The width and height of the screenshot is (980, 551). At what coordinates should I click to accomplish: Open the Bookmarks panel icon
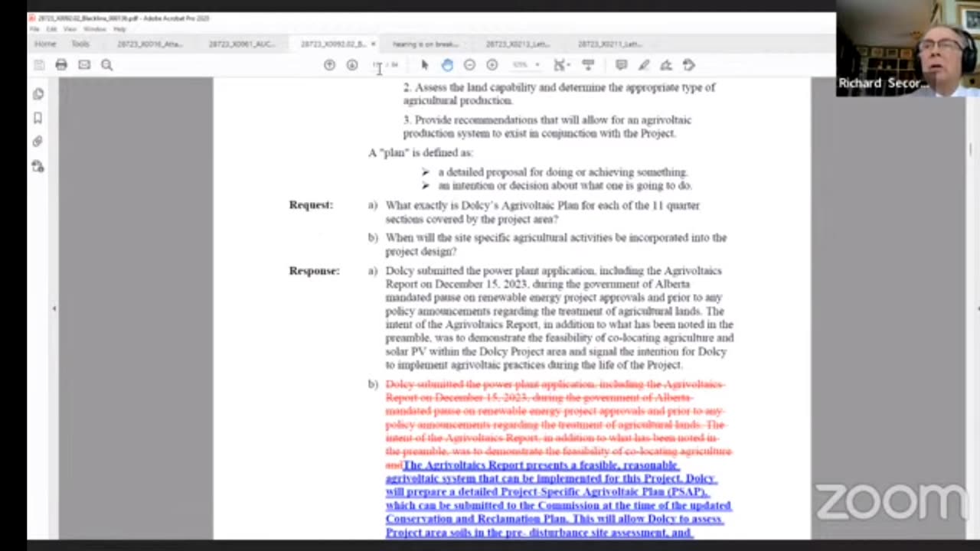point(38,118)
